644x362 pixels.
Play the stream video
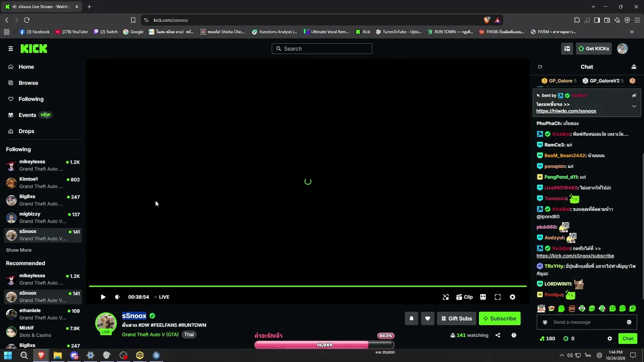pos(103,297)
